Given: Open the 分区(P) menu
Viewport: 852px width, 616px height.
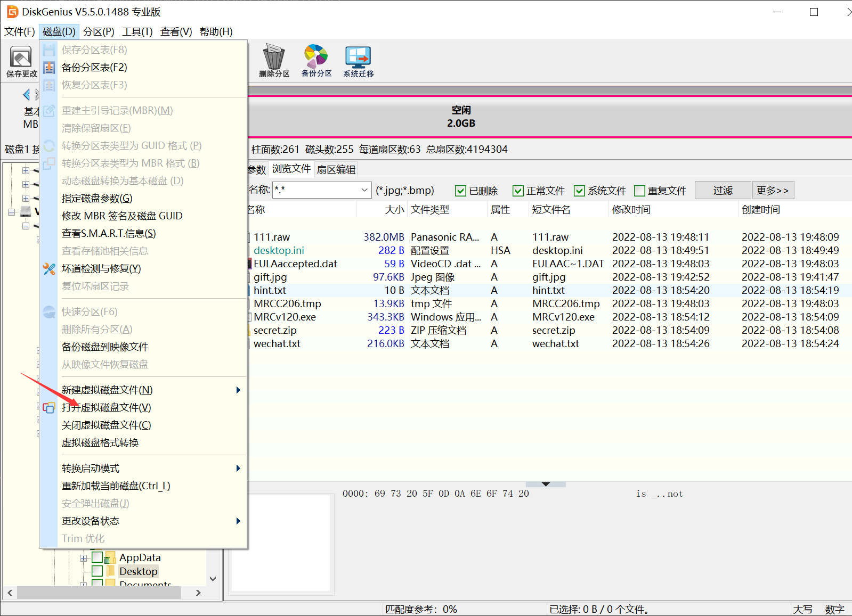Looking at the screenshot, I should click(99, 31).
